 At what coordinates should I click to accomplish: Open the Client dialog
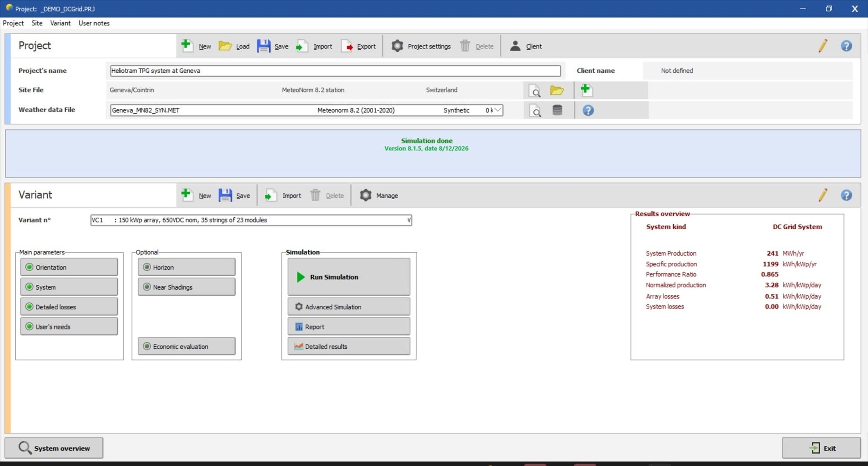click(x=526, y=46)
